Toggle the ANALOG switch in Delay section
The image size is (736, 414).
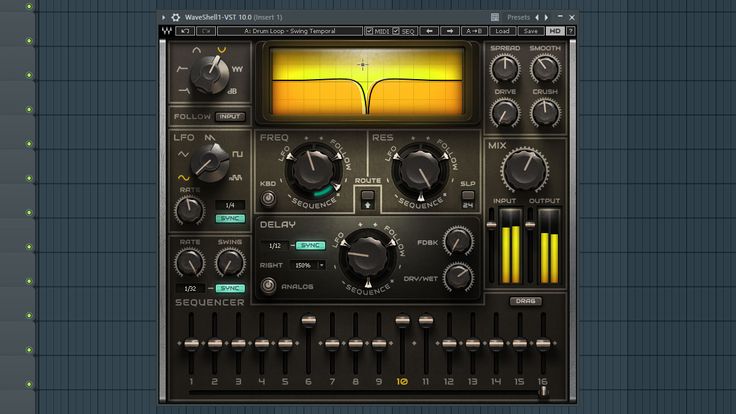tap(268, 286)
